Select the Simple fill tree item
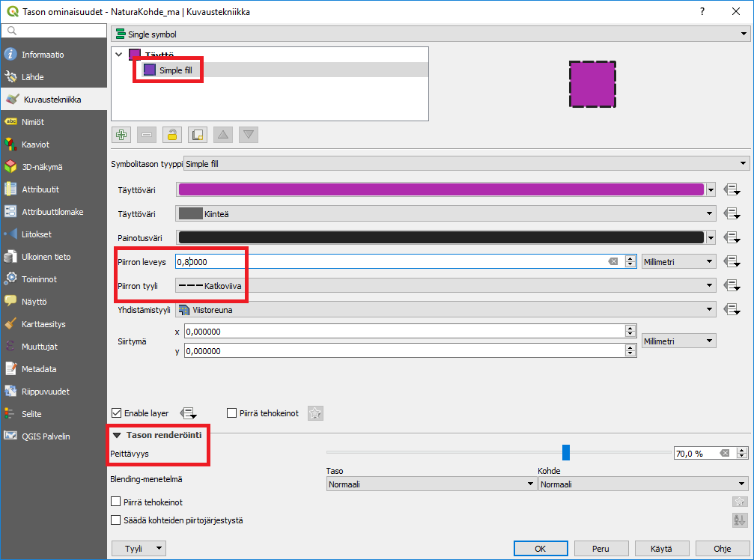The image size is (754, 560). tap(175, 70)
